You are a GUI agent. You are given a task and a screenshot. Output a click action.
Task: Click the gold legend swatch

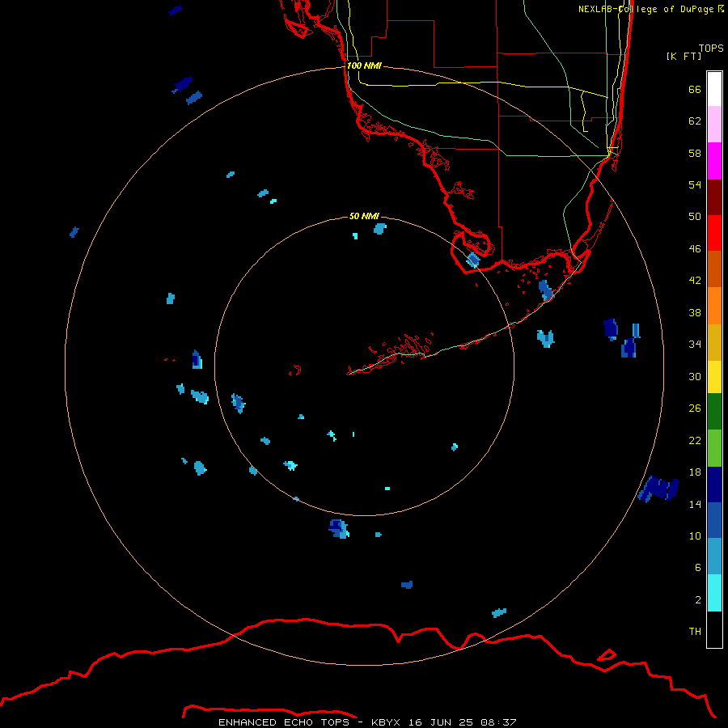(714, 342)
